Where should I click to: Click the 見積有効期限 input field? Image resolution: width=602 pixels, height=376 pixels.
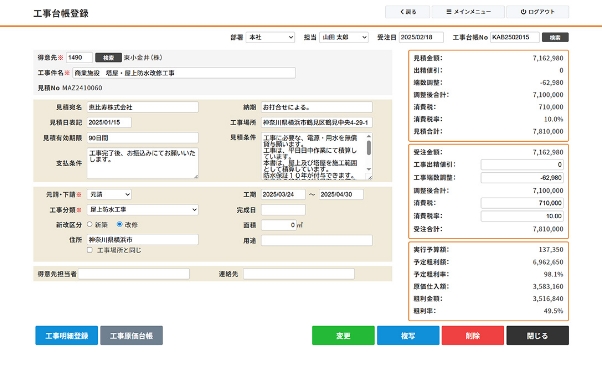click(x=142, y=138)
